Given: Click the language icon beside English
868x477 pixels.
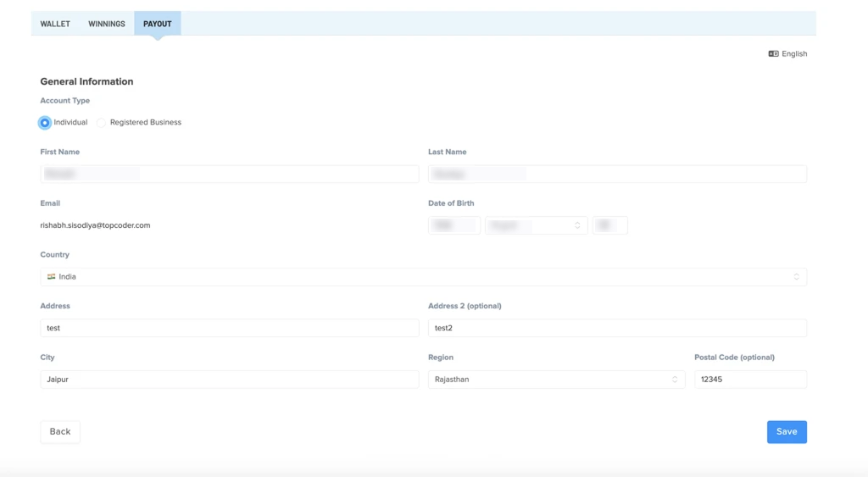Looking at the screenshot, I should click(773, 53).
